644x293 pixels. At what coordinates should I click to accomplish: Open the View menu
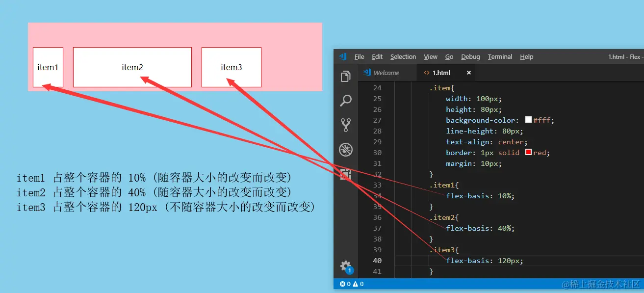(x=431, y=56)
